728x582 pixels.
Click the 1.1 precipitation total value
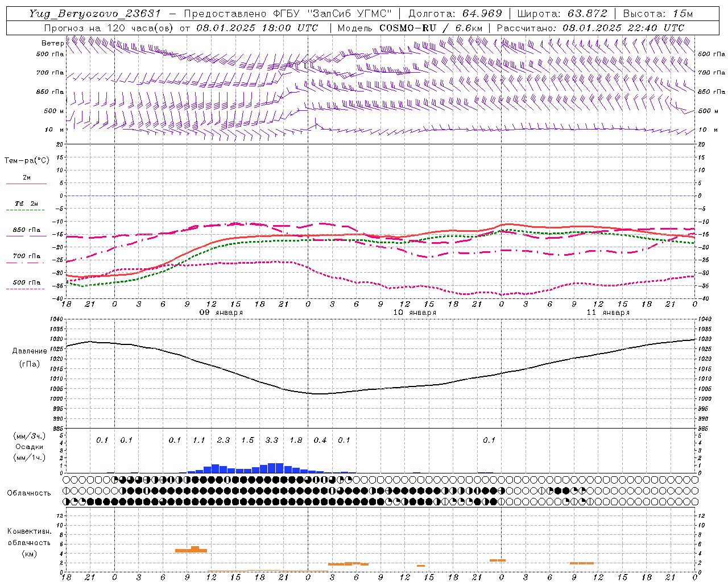pos(199,440)
